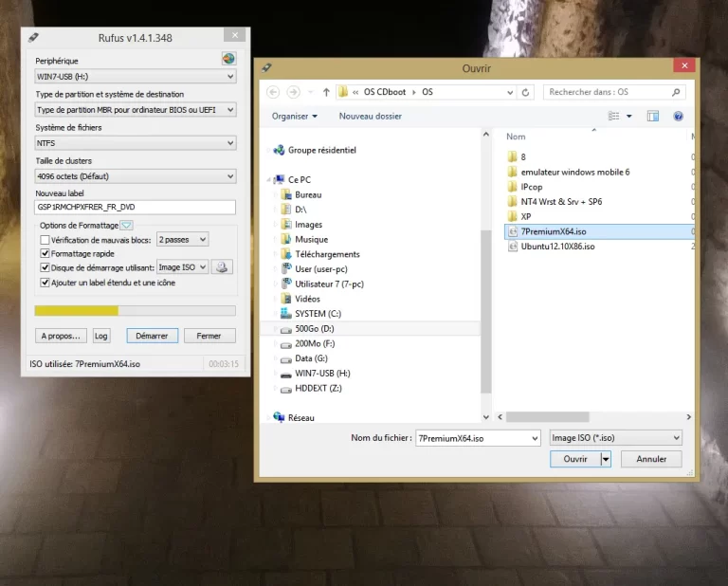
Task: Open the view options dropdown arrow
Action: point(629,116)
